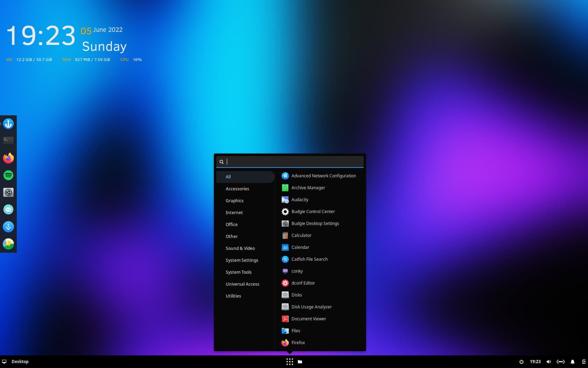Click the Budgie Desktop Settings menu icon
Screen dimensions: 588x368
click(285, 224)
